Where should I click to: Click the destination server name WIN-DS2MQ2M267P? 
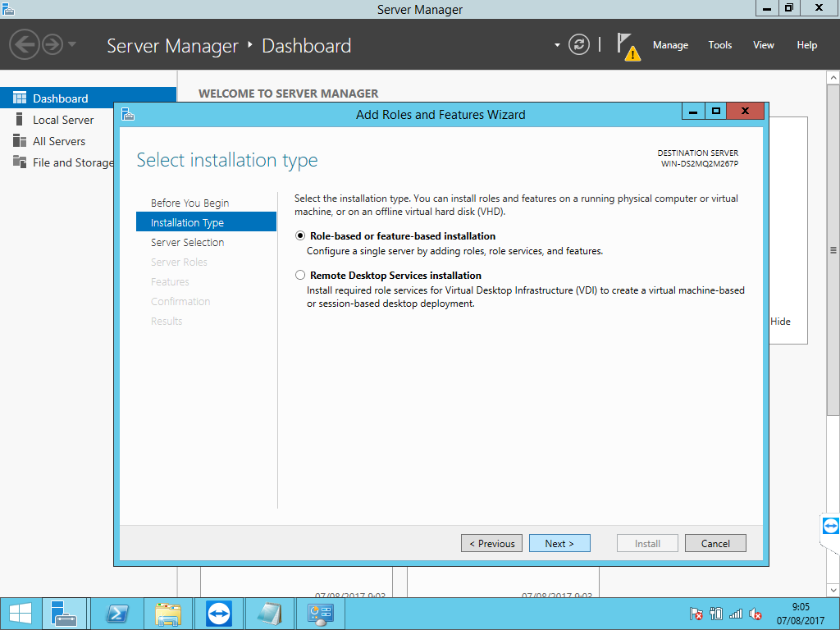pos(699,164)
